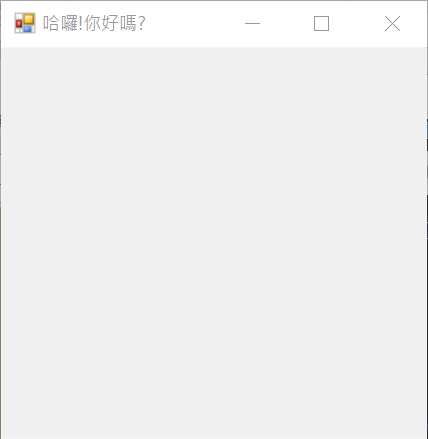The height and width of the screenshot is (439, 428).
Task: Click the title bar between minimize and maximize
Action: pos(287,24)
